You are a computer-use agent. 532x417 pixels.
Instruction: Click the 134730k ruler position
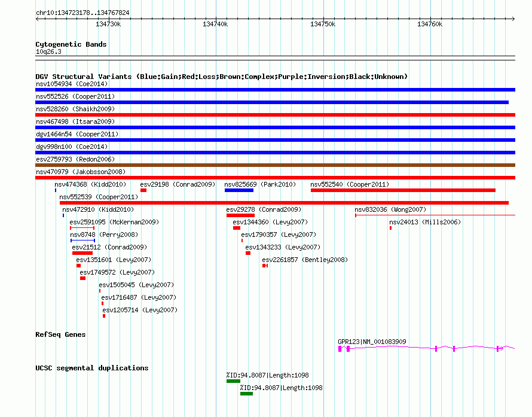108,24
